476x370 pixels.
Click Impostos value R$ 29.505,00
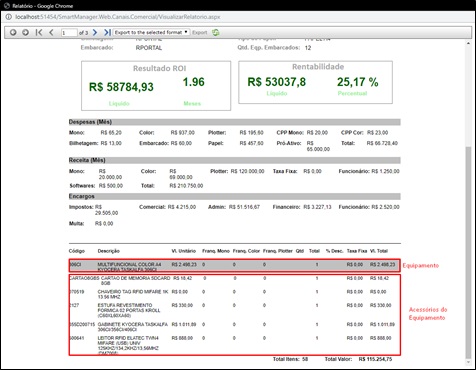tap(106, 210)
